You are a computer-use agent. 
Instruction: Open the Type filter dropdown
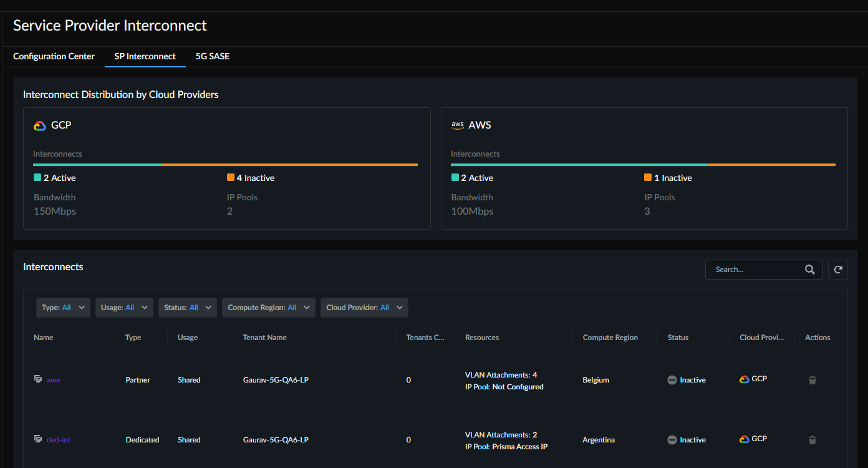pos(63,308)
